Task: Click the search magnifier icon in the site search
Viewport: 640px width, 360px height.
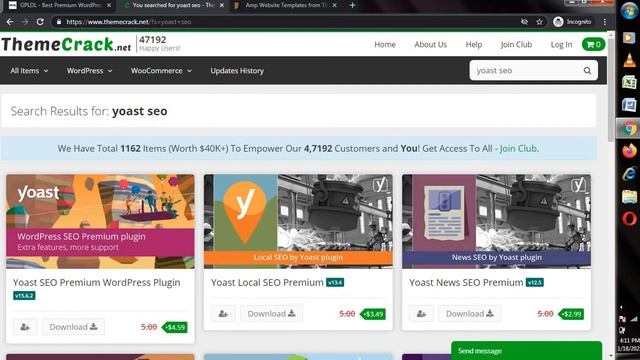Action: pos(587,71)
